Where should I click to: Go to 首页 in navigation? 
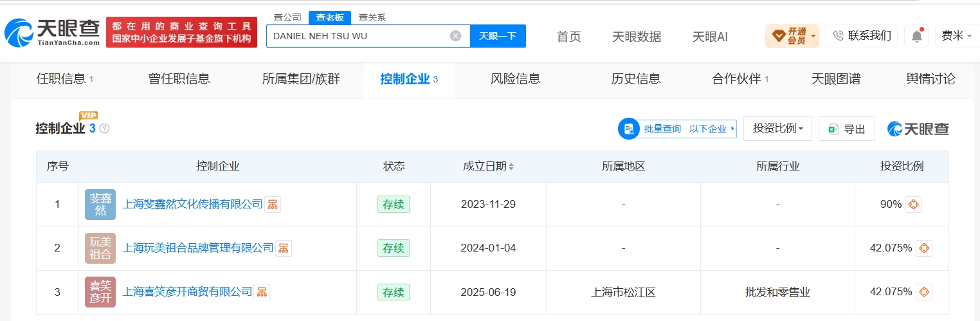pos(569,37)
